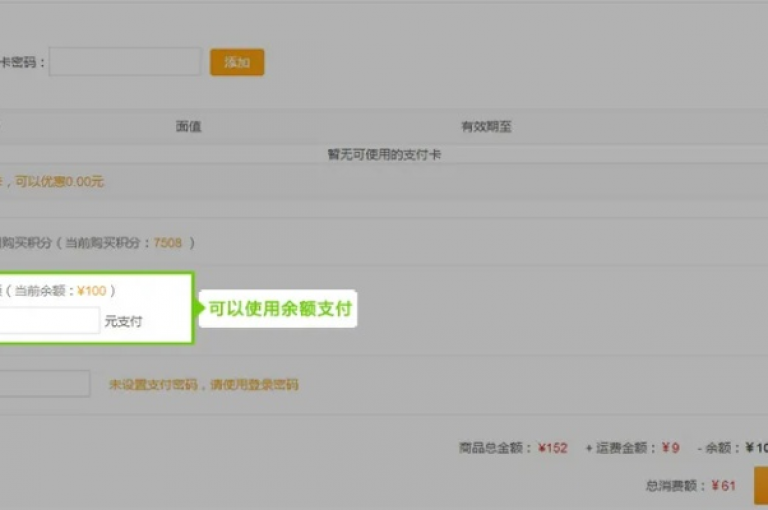The height and width of the screenshot is (510, 768).
Task: Click the 总消费额 ¥61 value
Action: click(724, 486)
